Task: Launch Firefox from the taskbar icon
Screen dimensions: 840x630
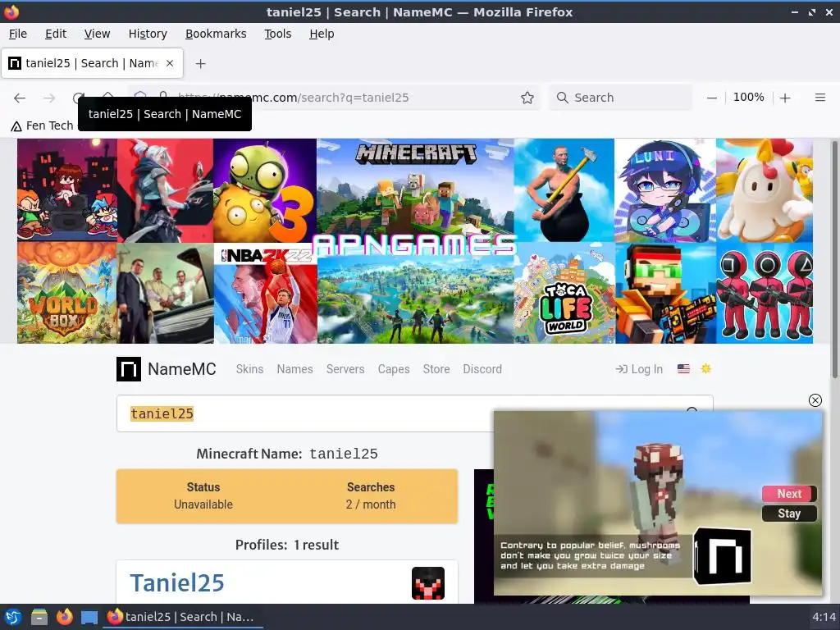Action: pyautogui.click(x=64, y=617)
